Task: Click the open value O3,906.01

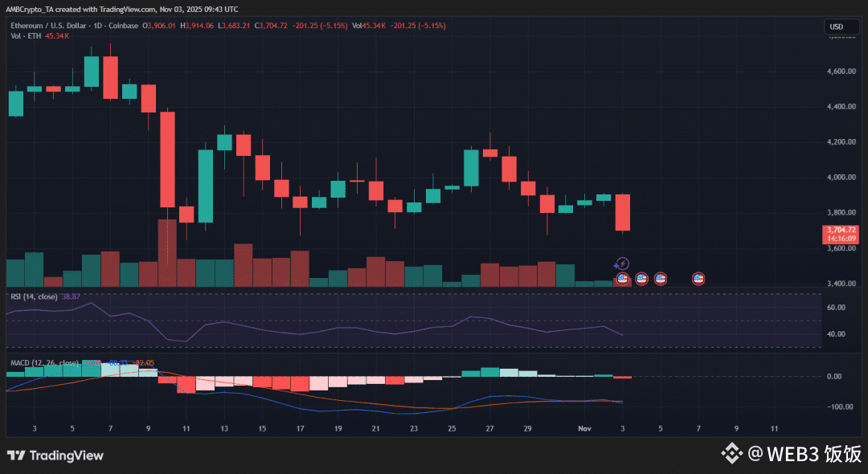Action: (x=159, y=26)
